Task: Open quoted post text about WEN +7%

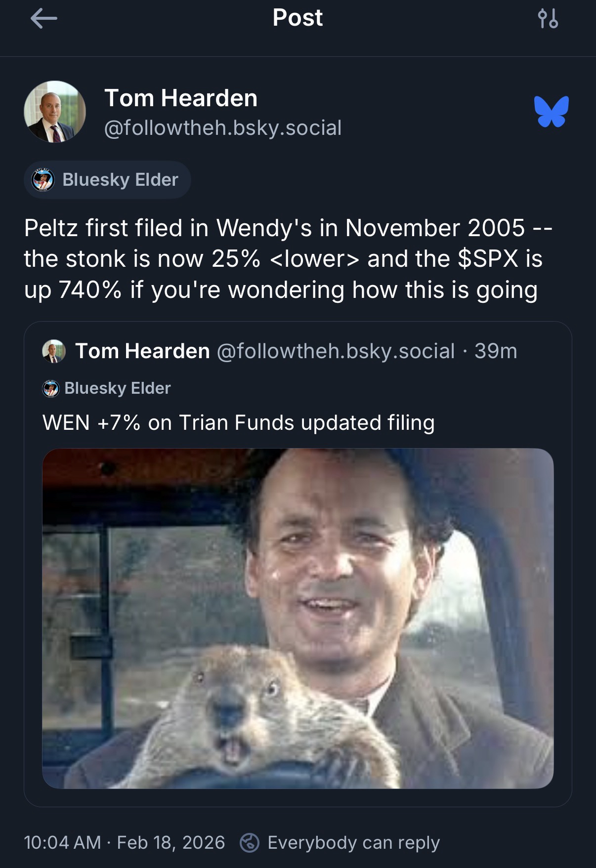Action: (x=238, y=423)
